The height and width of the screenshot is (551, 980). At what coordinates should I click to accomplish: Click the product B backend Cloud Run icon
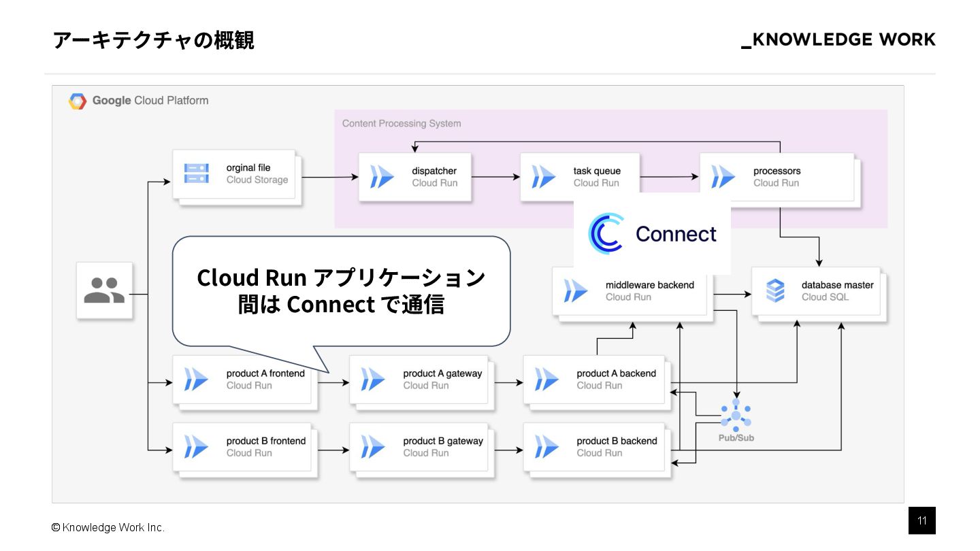(x=546, y=447)
